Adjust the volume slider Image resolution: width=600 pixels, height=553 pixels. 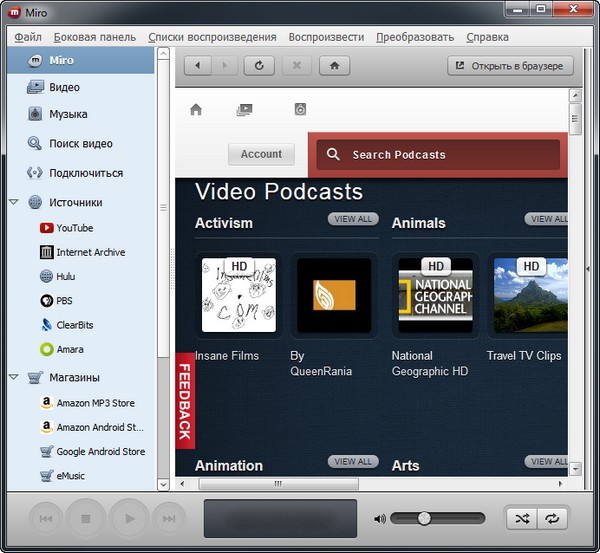[x=424, y=518]
